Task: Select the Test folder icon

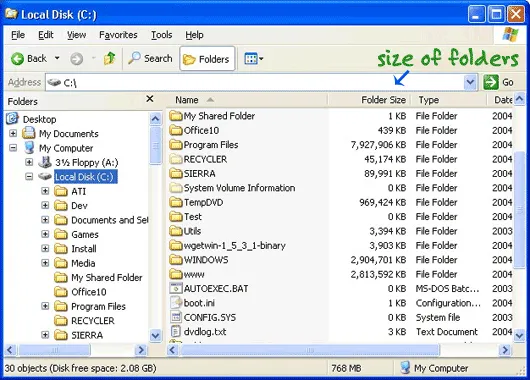Action: point(176,216)
